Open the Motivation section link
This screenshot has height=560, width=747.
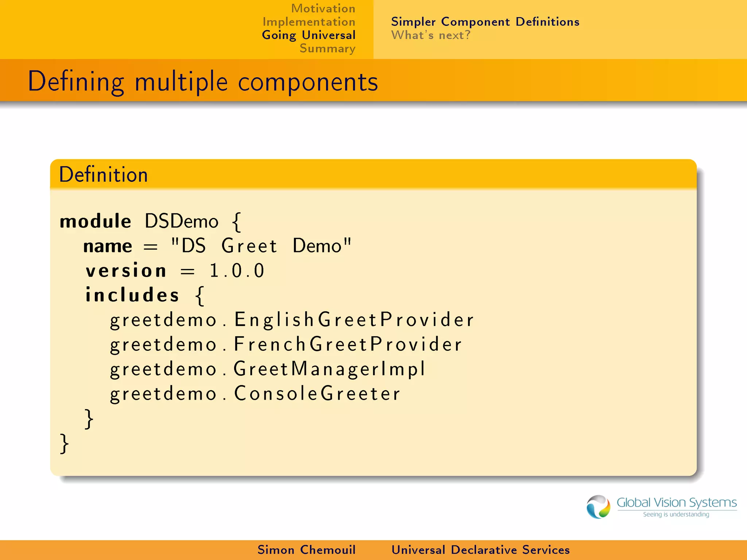tap(323, 8)
